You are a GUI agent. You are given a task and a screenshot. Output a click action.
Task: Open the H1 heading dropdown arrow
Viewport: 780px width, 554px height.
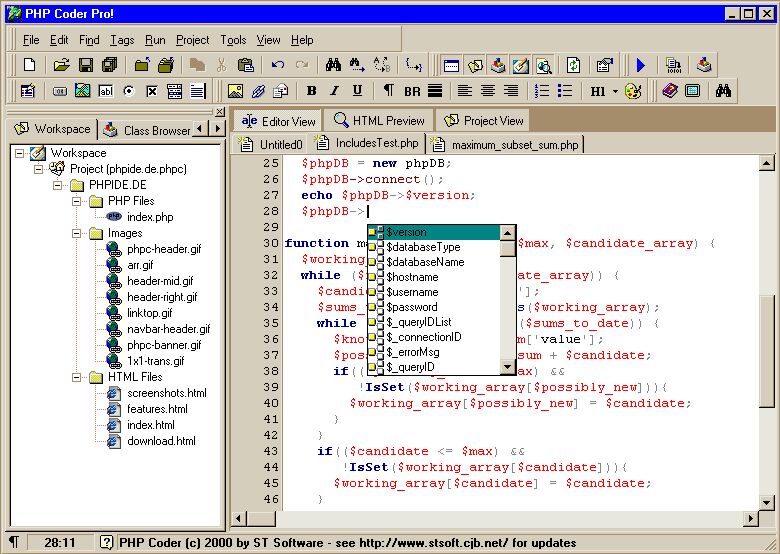614,91
